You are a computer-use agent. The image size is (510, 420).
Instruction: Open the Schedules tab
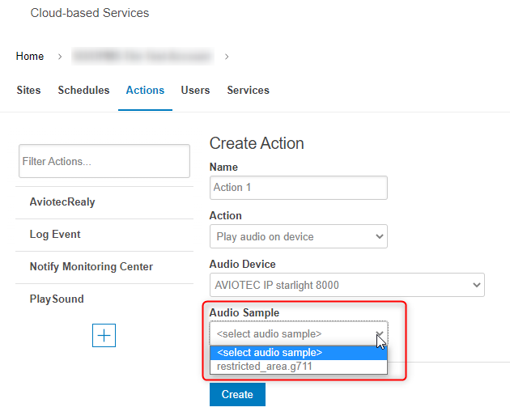click(83, 90)
